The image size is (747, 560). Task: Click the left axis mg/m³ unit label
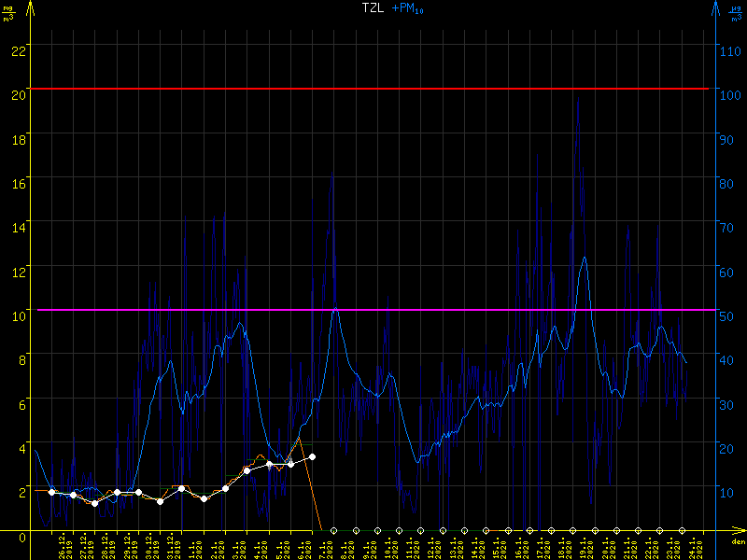click(7, 12)
